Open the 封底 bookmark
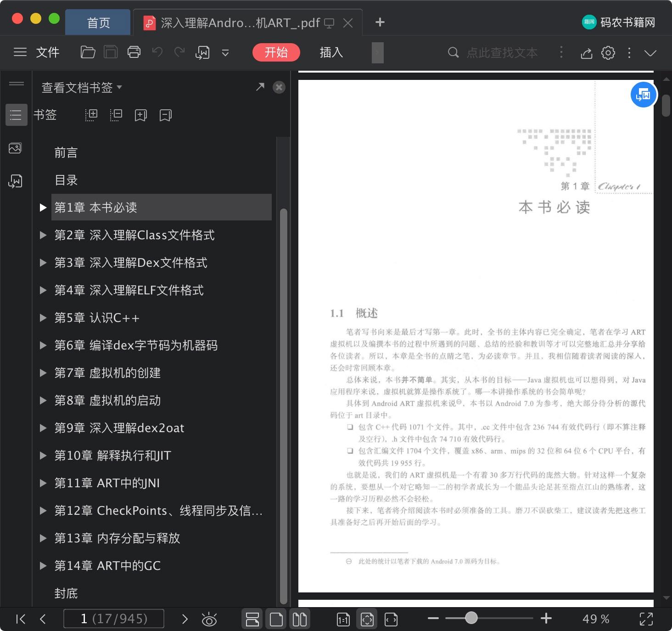 tap(66, 593)
